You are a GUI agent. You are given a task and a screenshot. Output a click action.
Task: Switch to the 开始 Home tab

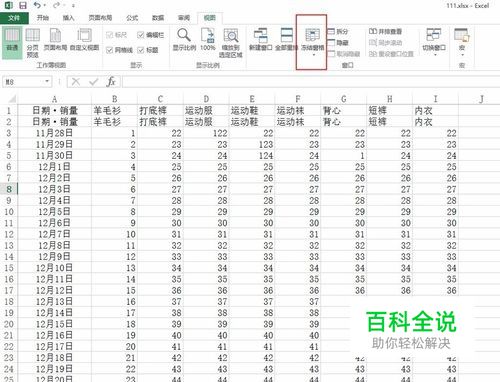[43, 18]
